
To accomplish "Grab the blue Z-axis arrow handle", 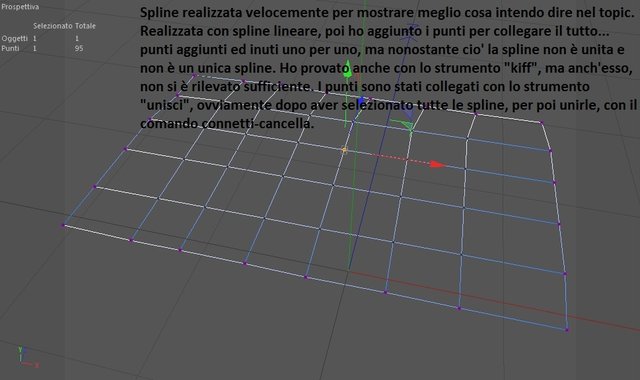I will (361, 101).
